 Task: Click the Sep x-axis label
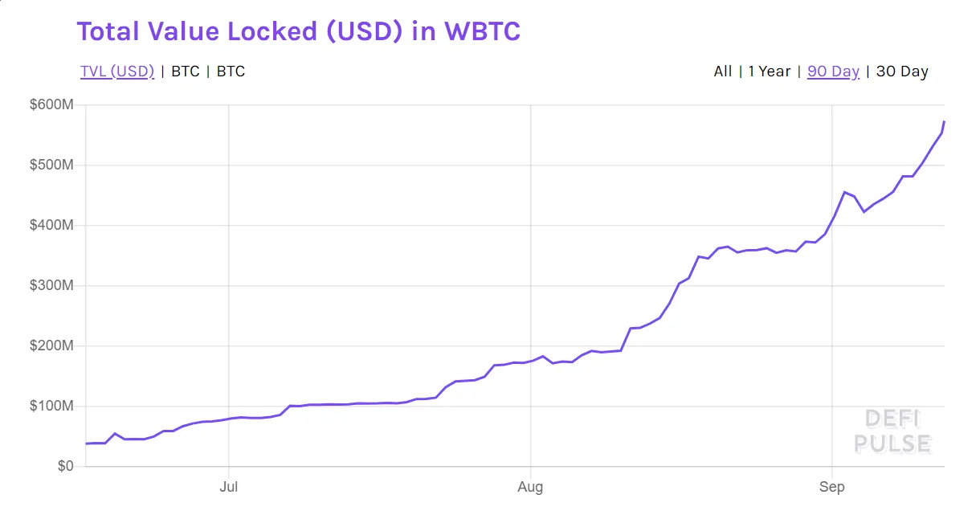tap(832, 487)
